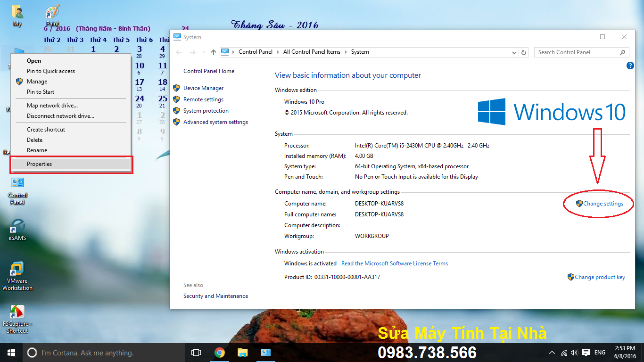This screenshot has width=644, height=362.
Task: Open the Paint desktop shortcut
Action: (52, 14)
